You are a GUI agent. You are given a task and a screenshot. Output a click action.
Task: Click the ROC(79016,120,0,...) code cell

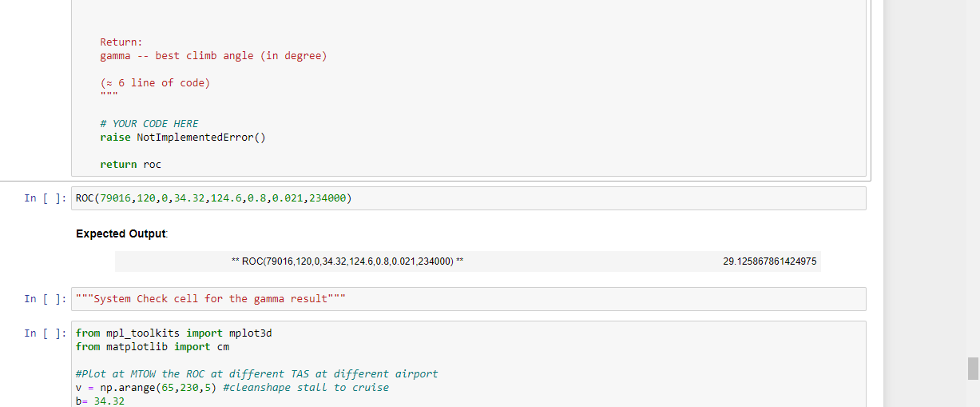(469, 198)
